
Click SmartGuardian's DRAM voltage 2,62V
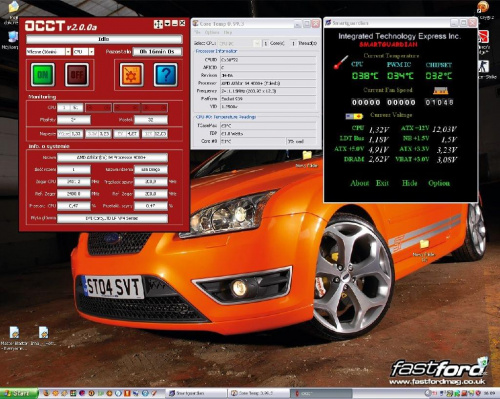(x=379, y=159)
